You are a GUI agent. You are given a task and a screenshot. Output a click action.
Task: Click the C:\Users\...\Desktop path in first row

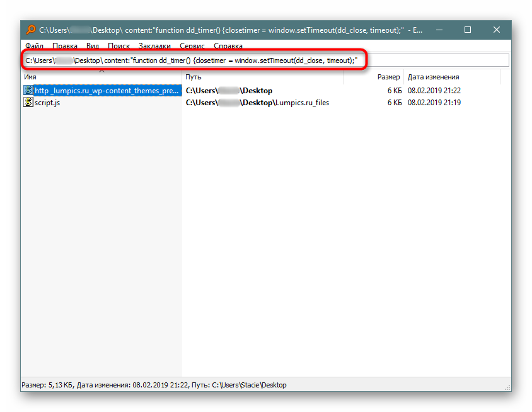pos(229,91)
